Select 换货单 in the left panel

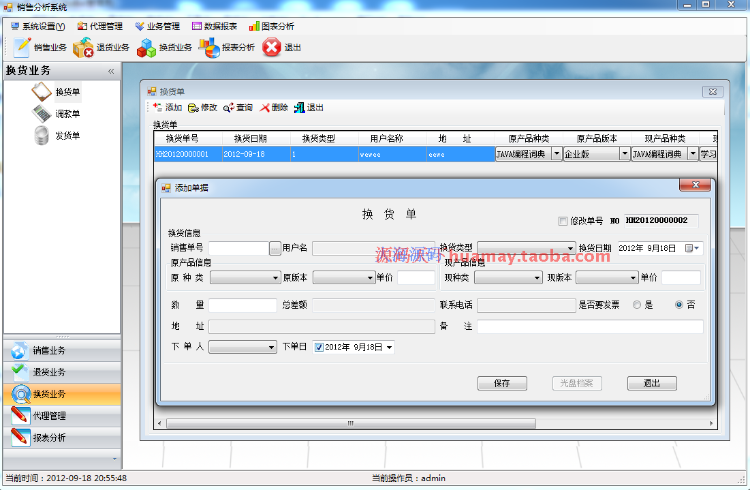pos(56,92)
